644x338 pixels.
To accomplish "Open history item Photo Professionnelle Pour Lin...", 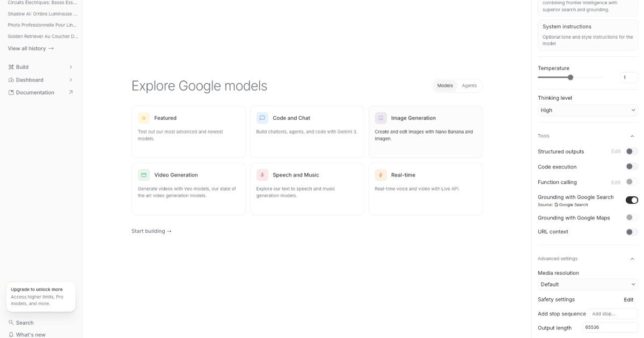I will point(42,25).
